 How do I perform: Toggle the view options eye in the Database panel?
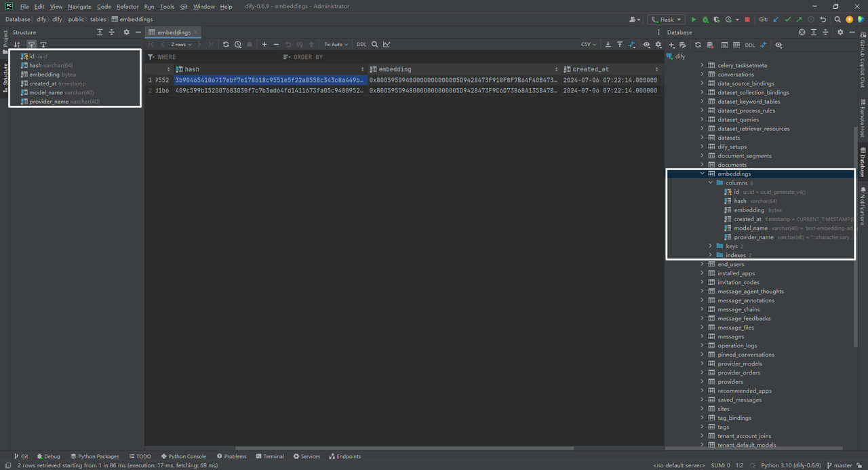coord(778,45)
